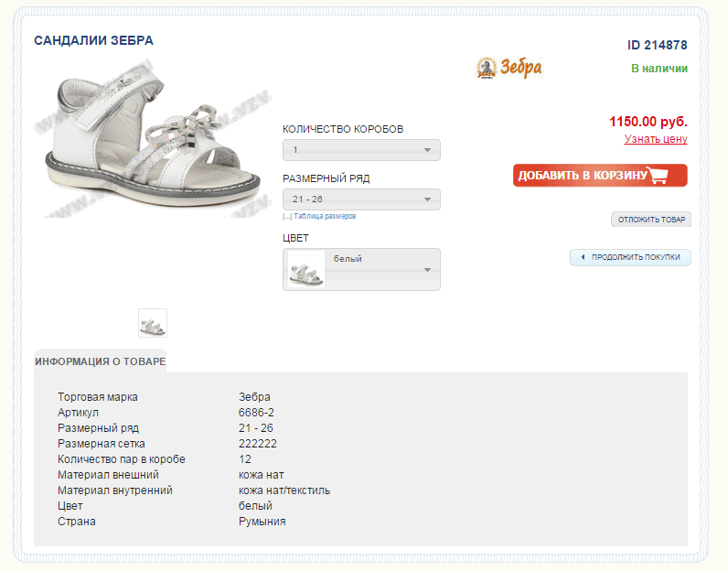
Task: Click the ID 214878 label
Action: (657, 45)
